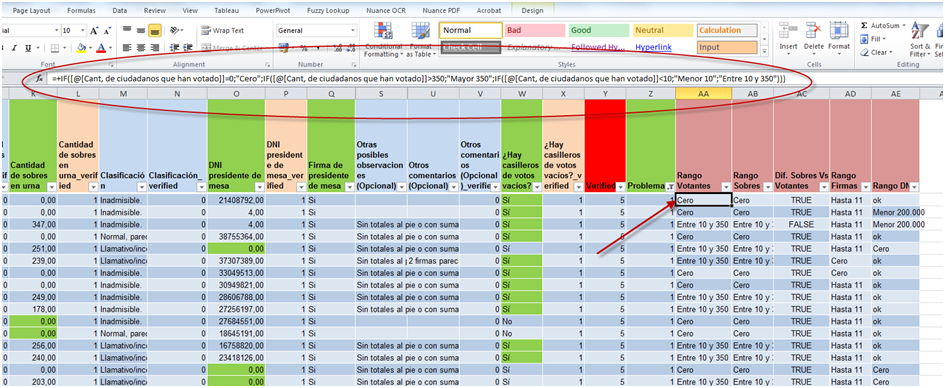Viewport: 945px width, 388px height.
Task: Apply cell borders icon
Action: pyautogui.click(x=54, y=48)
